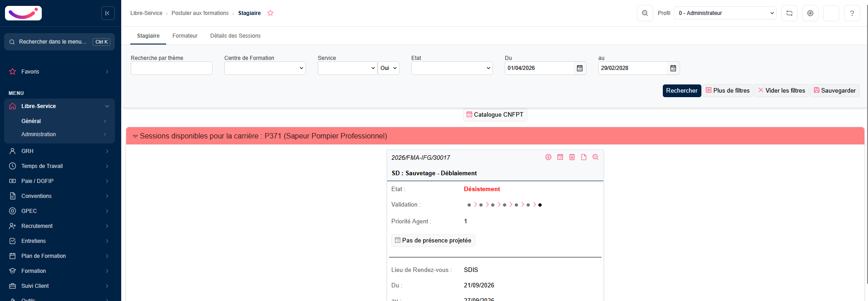Click the switch arrows icon beside Profil

click(789, 13)
